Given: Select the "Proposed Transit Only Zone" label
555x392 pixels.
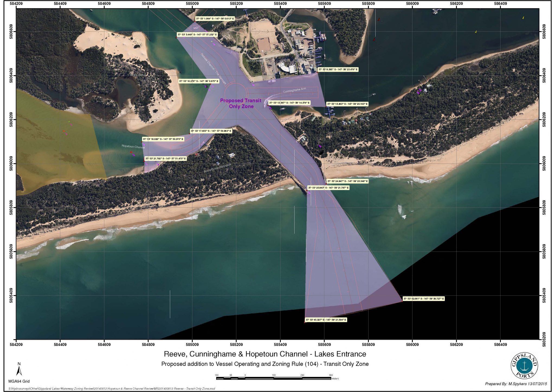Looking at the screenshot, I should (241, 103).
